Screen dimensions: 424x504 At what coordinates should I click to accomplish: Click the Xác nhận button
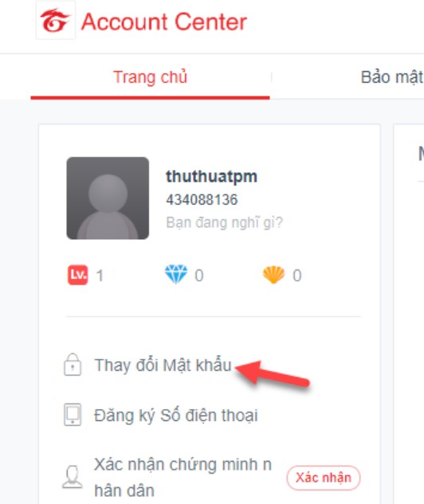(x=324, y=478)
